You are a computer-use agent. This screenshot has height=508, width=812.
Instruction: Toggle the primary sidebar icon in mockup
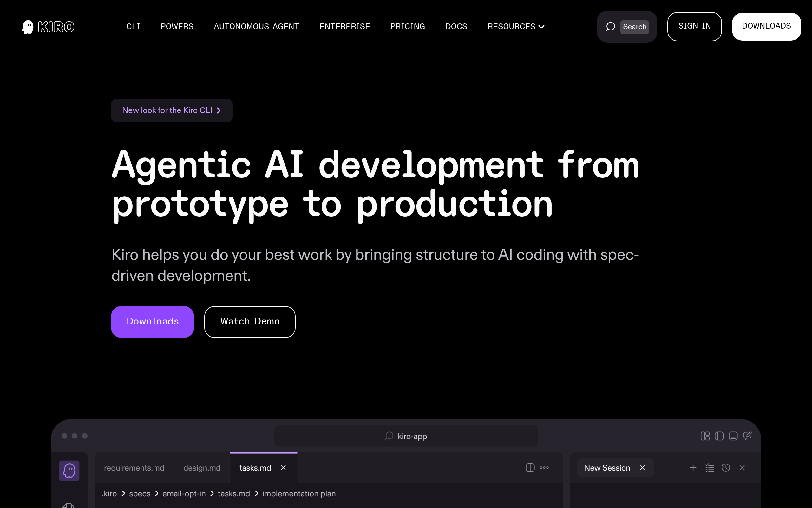(719, 436)
